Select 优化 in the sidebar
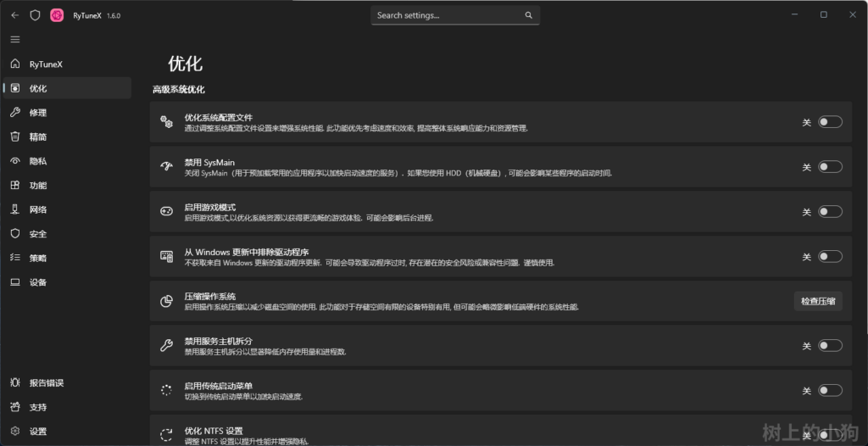 pyautogui.click(x=67, y=88)
